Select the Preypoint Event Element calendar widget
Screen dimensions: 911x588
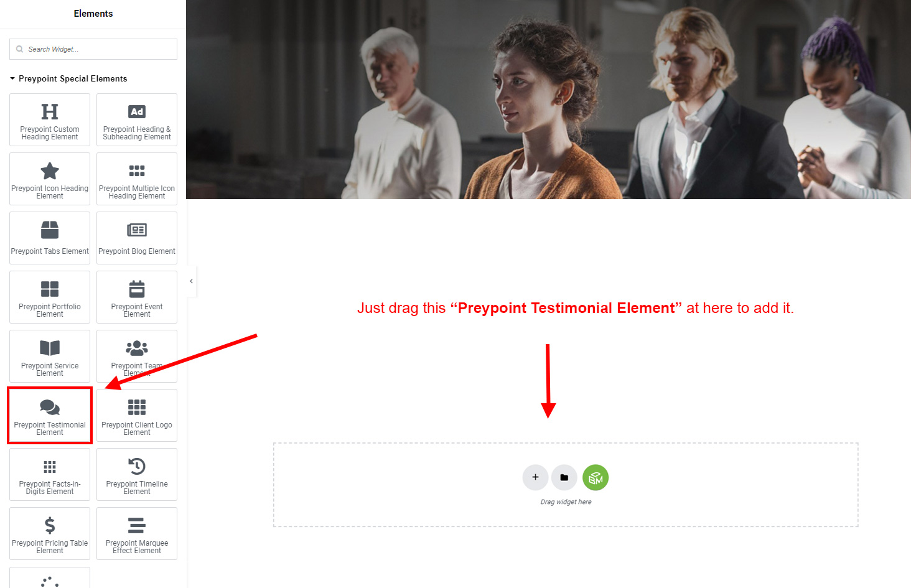pos(137,297)
